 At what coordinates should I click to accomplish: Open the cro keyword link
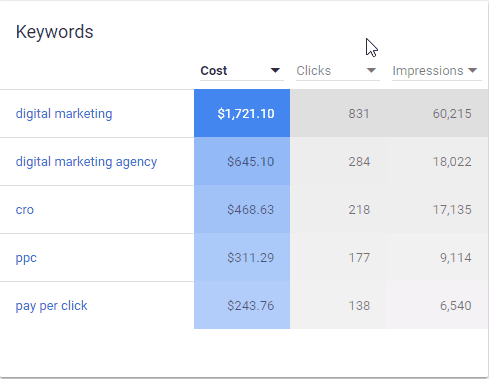[25, 210]
